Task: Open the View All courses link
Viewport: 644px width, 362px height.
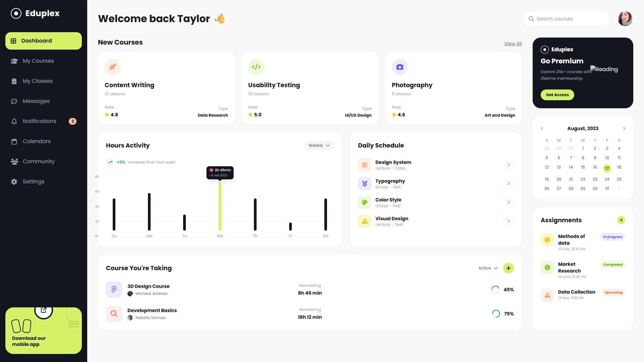Action: tap(513, 44)
